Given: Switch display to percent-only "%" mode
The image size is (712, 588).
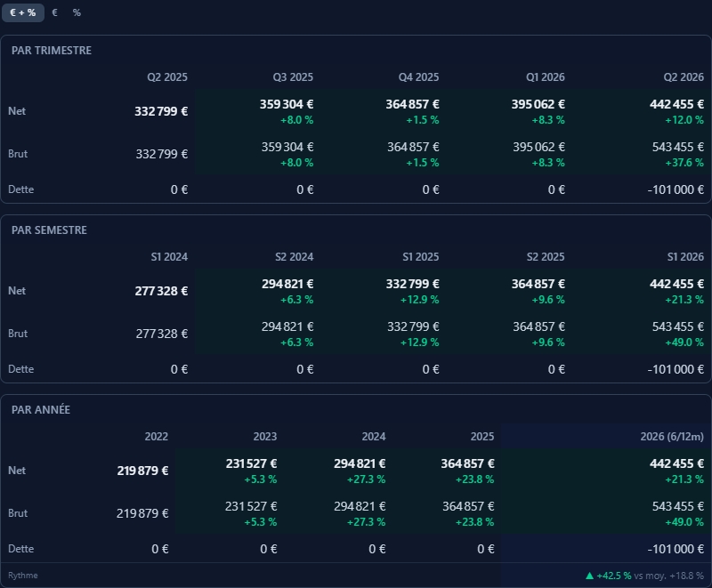Looking at the screenshot, I should click(77, 12).
